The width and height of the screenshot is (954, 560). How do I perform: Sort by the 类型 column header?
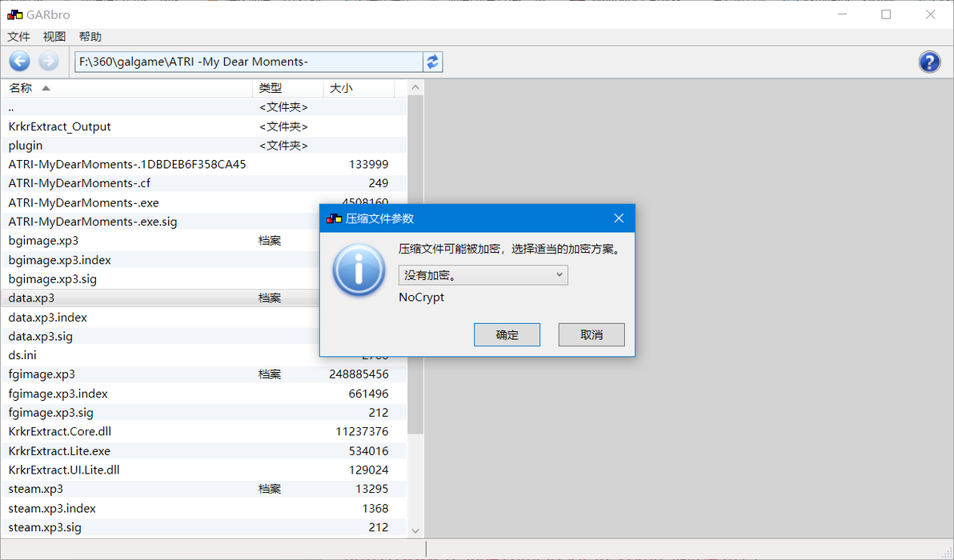288,88
